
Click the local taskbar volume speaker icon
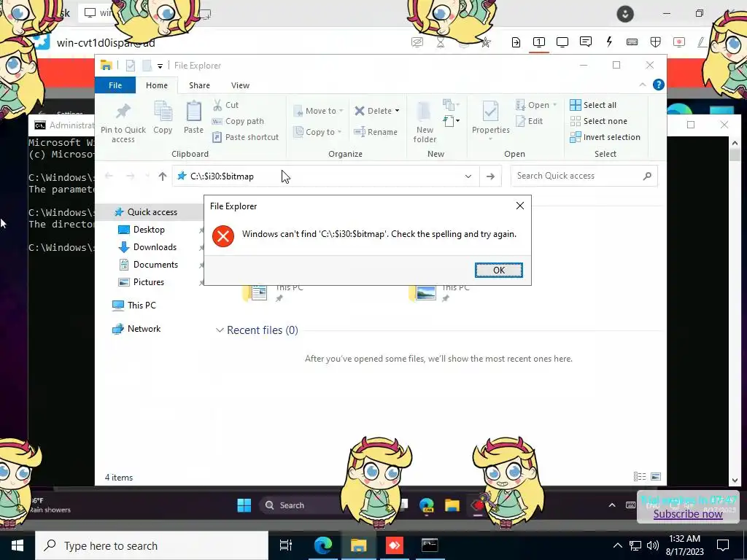tap(653, 545)
